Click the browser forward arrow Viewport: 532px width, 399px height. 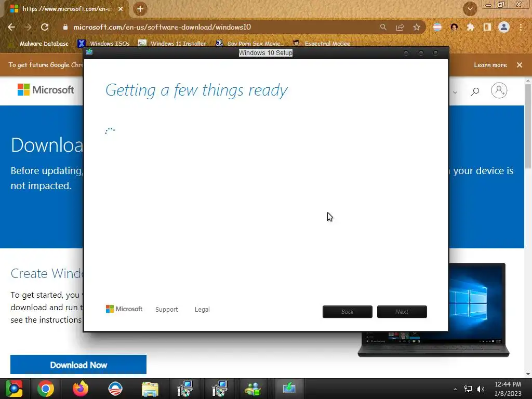pyautogui.click(x=28, y=27)
